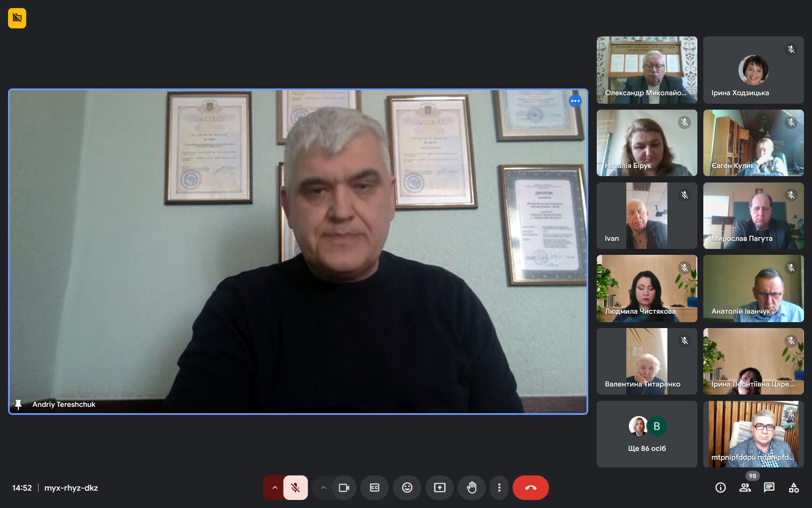Raise your hand
This screenshot has height=508, width=812.
pos(472,488)
